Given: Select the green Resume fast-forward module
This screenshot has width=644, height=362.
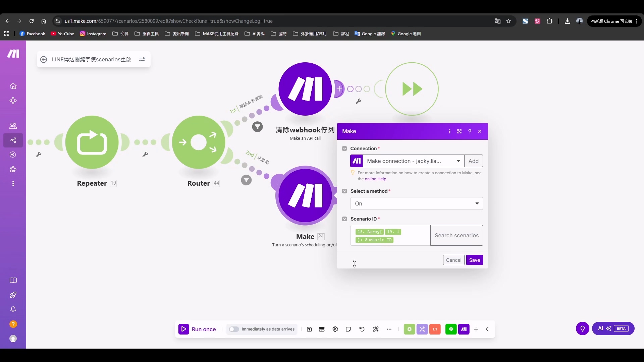Looking at the screenshot, I should (412, 89).
